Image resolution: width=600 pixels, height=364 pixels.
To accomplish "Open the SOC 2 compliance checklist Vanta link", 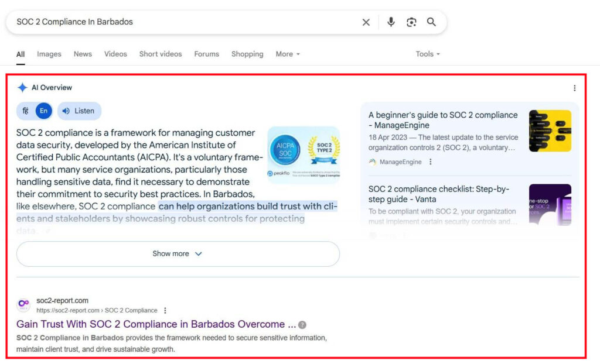I will click(438, 194).
